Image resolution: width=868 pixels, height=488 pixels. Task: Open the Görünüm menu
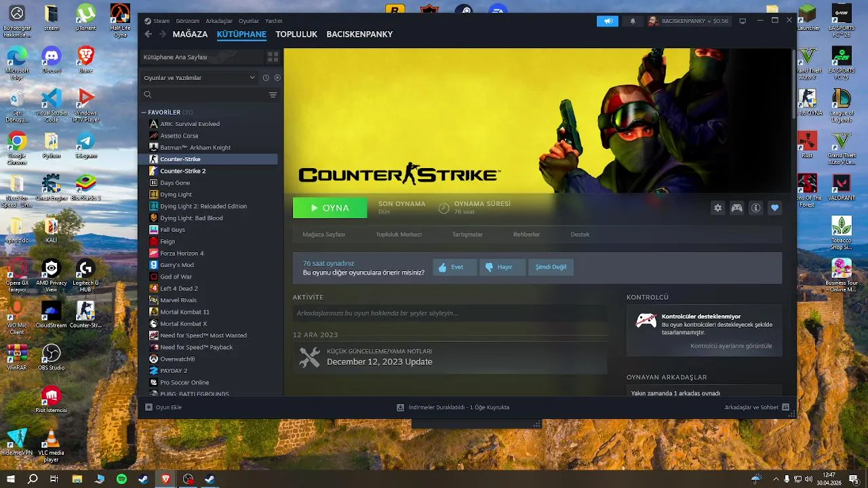pos(188,21)
